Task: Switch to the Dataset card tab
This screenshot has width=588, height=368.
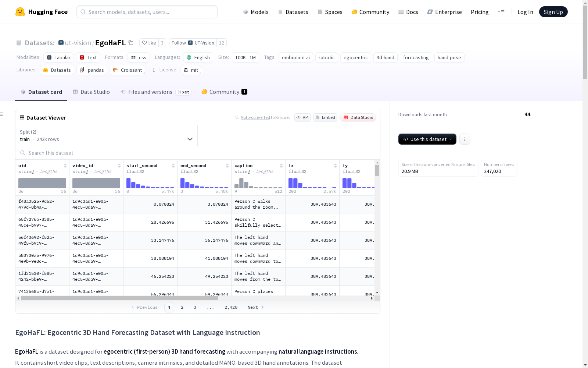Action: coord(41,92)
